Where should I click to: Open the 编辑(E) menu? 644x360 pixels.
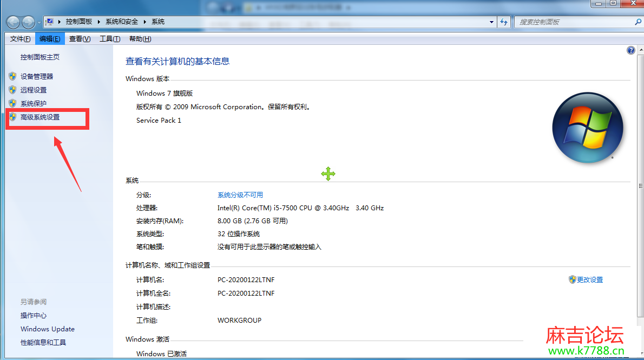tap(50, 38)
